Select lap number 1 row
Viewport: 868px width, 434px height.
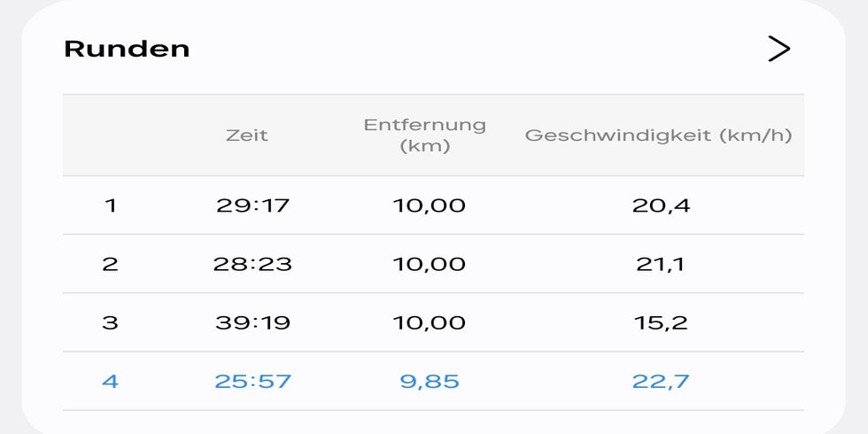[110, 205]
